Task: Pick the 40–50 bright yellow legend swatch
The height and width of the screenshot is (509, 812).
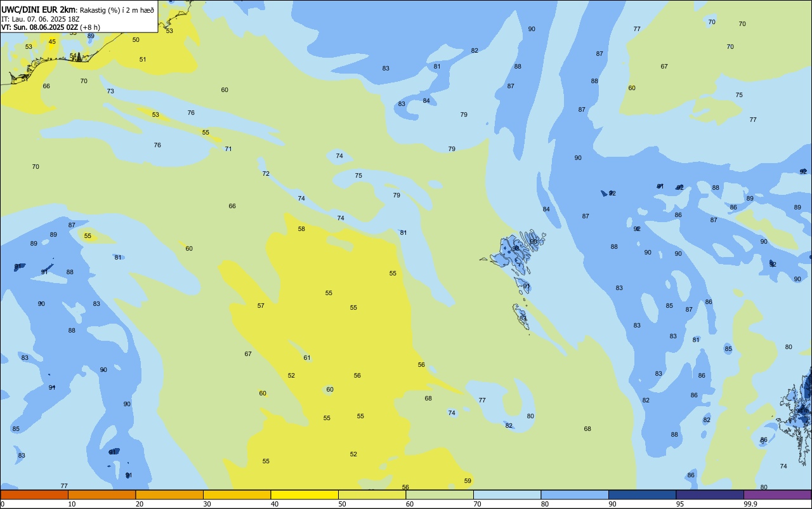Action: point(304,494)
